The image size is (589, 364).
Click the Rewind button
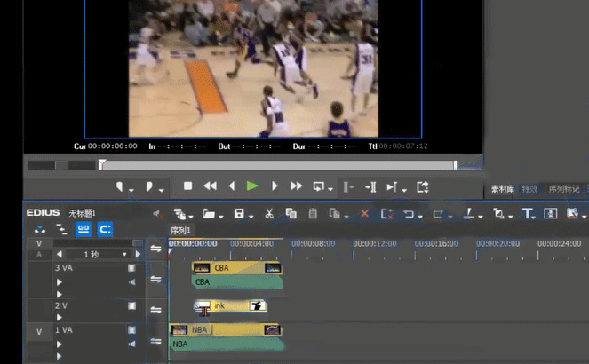click(210, 186)
